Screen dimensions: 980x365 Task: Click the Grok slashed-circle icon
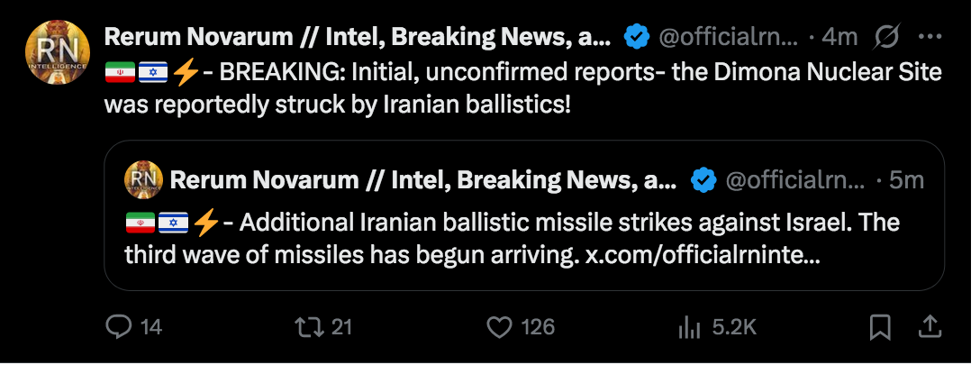pyautogui.click(x=887, y=38)
